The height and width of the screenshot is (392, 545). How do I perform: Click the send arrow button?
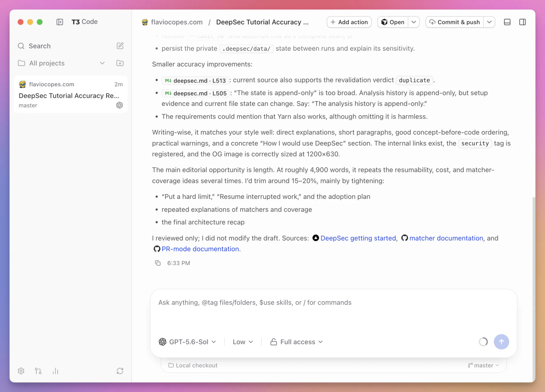point(501,342)
